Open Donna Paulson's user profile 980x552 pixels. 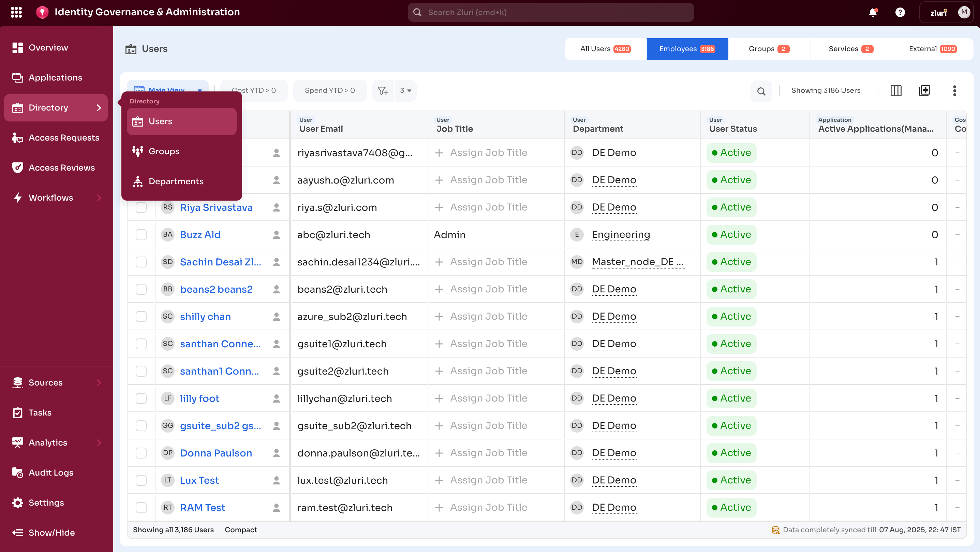click(216, 453)
